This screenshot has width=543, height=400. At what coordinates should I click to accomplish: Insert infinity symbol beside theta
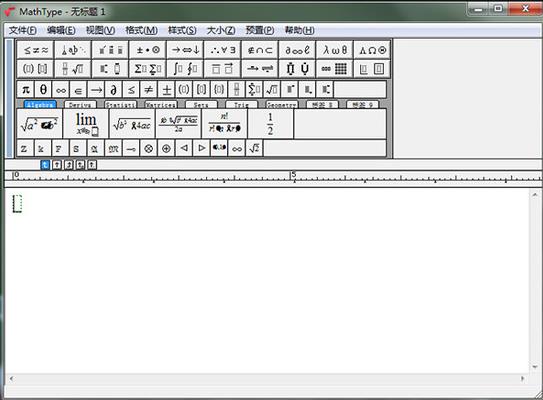61,90
